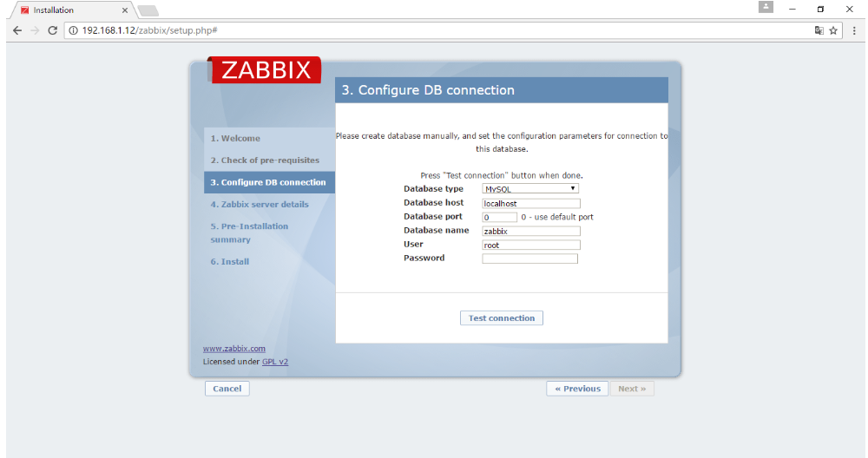Select step 3. Configure DB connection
The image size is (868, 458).
point(270,182)
